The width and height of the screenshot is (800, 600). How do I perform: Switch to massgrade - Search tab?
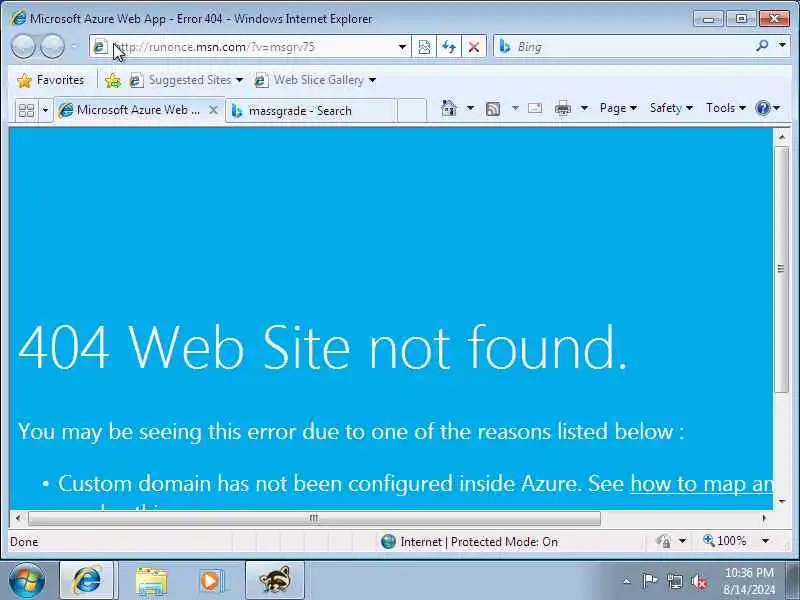pyautogui.click(x=310, y=111)
